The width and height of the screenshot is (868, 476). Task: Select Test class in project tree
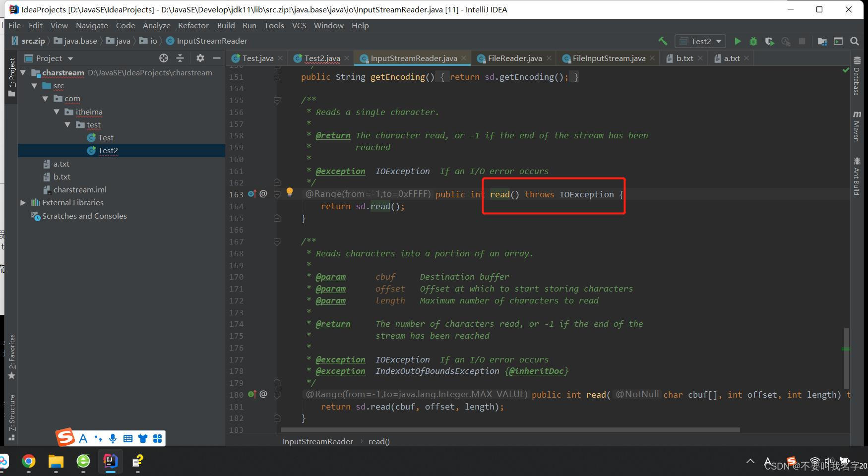click(x=106, y=138)
